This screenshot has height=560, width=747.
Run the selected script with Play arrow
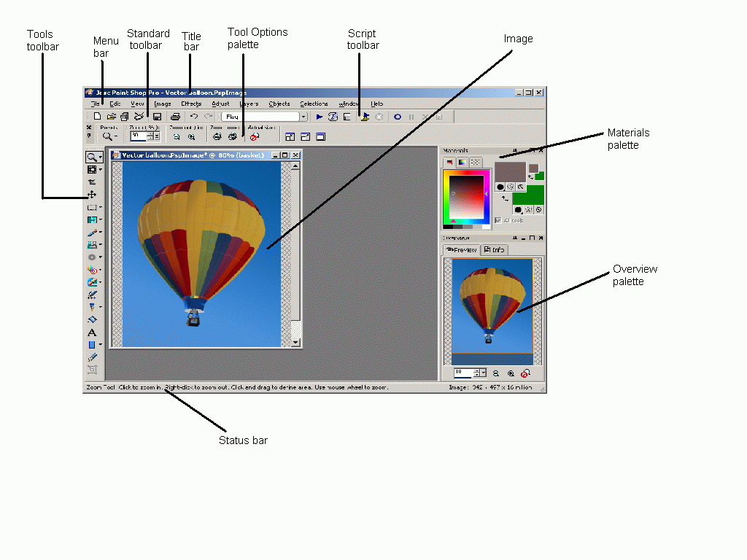tap(320, 117)
